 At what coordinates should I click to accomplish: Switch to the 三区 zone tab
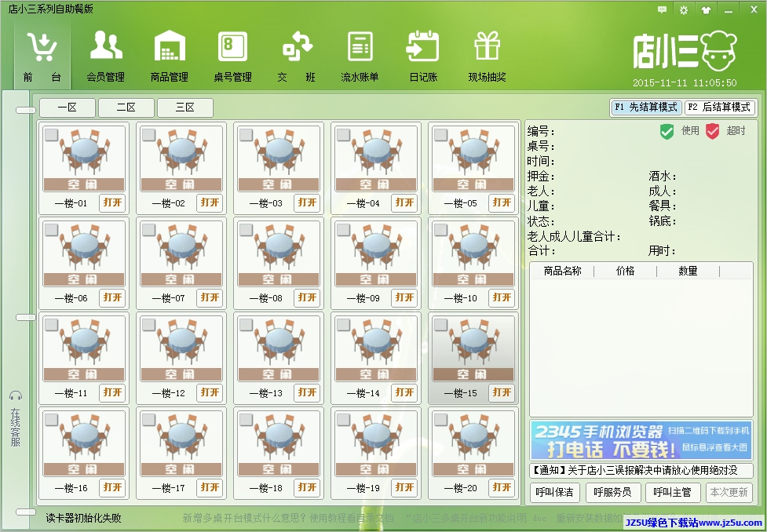(184, 107)
